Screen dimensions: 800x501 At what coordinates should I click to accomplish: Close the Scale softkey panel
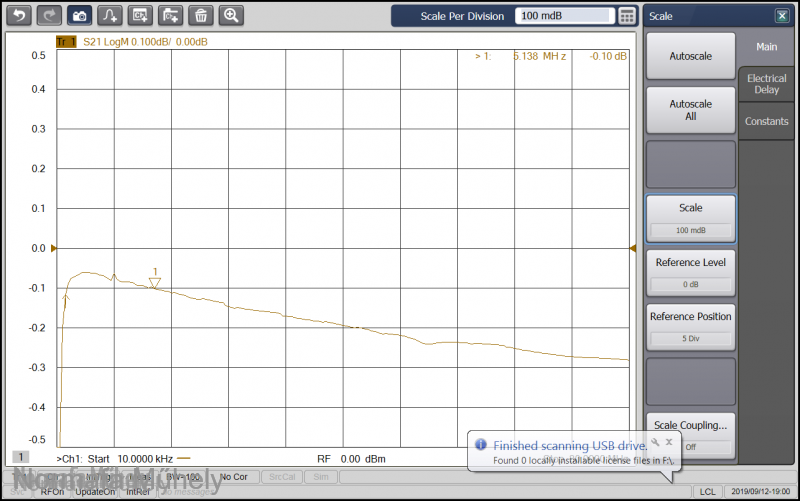tap(782, 16)
